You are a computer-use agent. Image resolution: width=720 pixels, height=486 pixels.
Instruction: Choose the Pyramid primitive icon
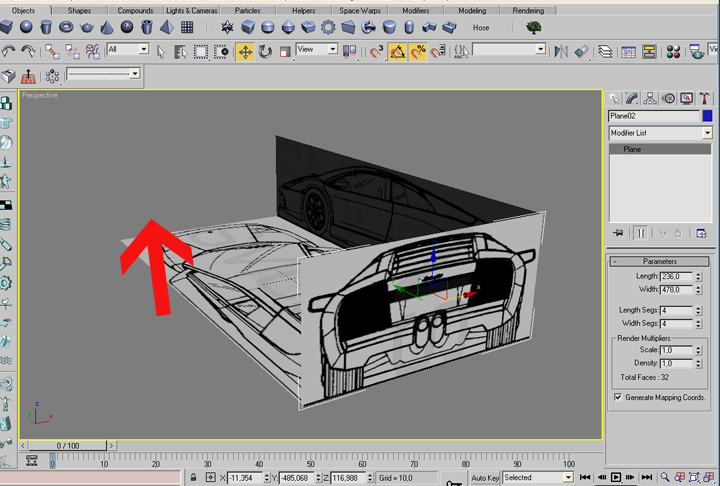167,27
